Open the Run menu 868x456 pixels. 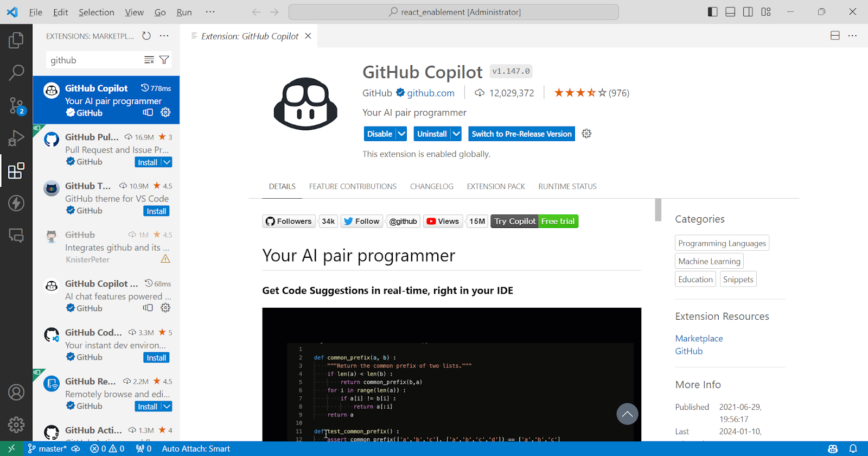[x=184, y=12]
